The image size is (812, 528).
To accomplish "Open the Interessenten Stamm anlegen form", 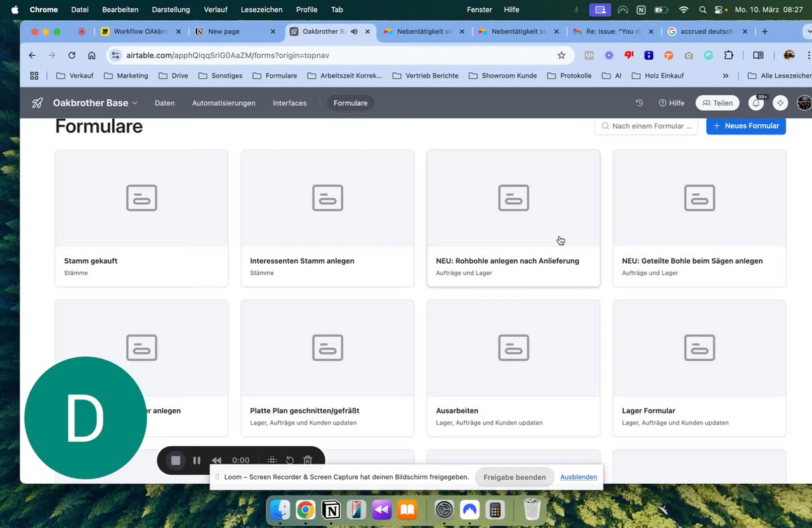I will pyautogui.click(x=327, y=218).
